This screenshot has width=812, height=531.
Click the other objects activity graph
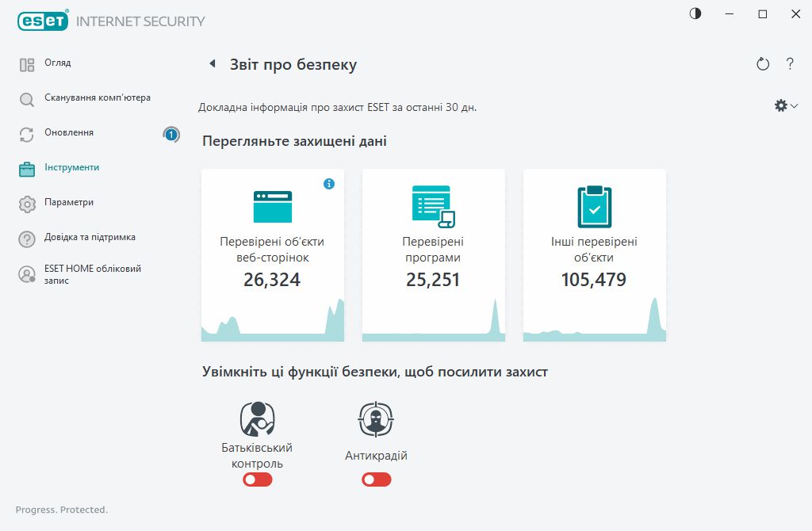595,320
